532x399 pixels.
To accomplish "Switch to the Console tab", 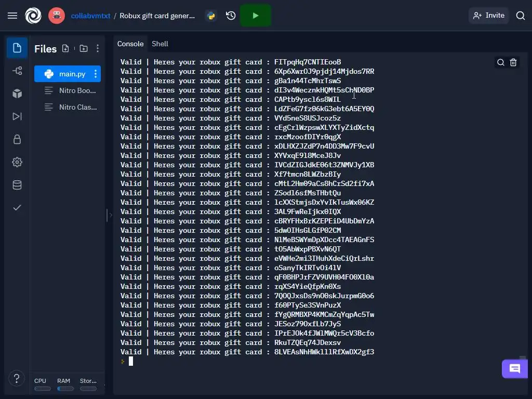I will [130, 44].
